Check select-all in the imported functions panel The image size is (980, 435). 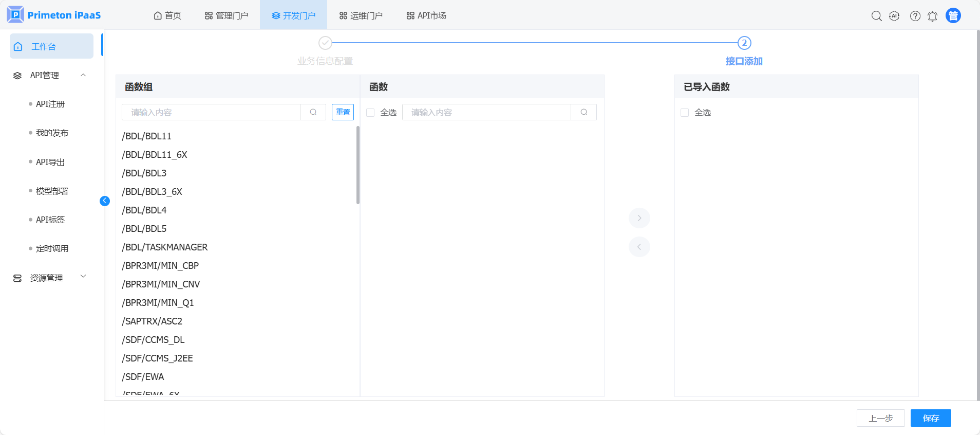coord(685,113)
